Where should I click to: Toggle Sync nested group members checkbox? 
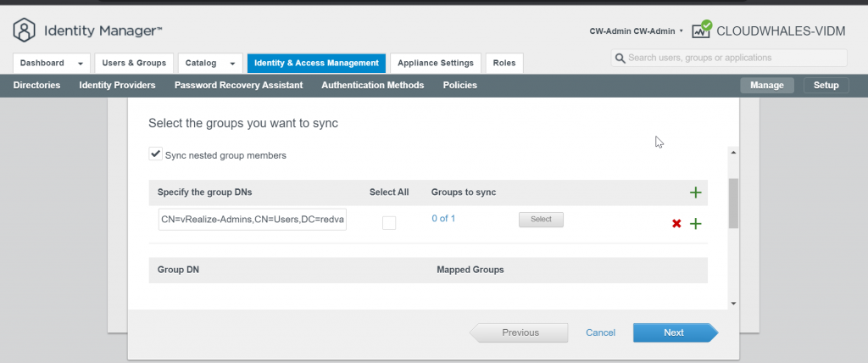[x=155, y=154]
